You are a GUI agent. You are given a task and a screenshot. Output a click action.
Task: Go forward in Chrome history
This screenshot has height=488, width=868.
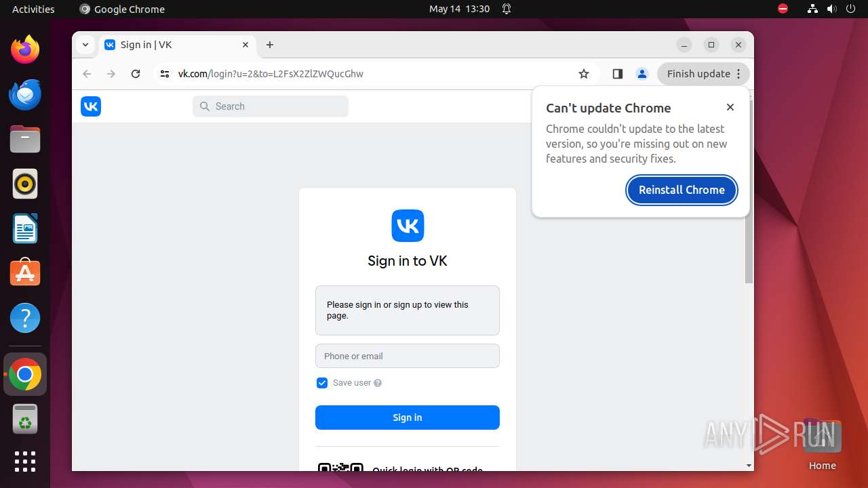(x=111, y=74)
